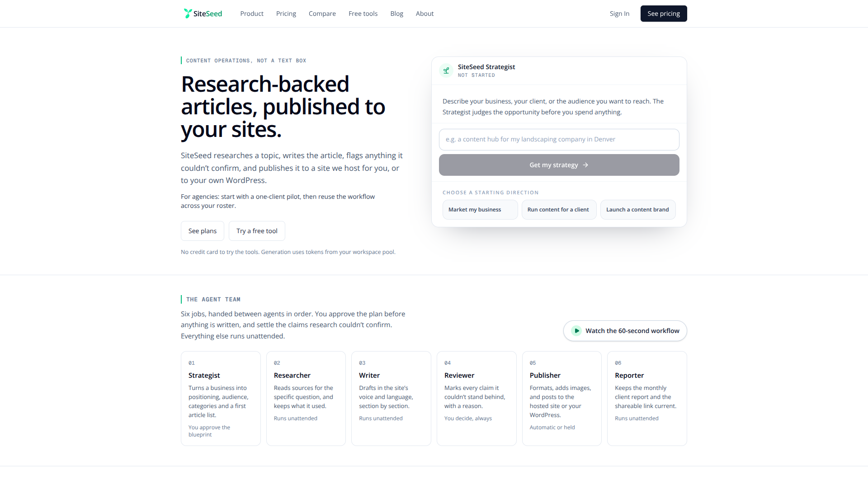This screenshot has width=868, height=488.
Task: Click the See plans button
Action: click(203, 231)
